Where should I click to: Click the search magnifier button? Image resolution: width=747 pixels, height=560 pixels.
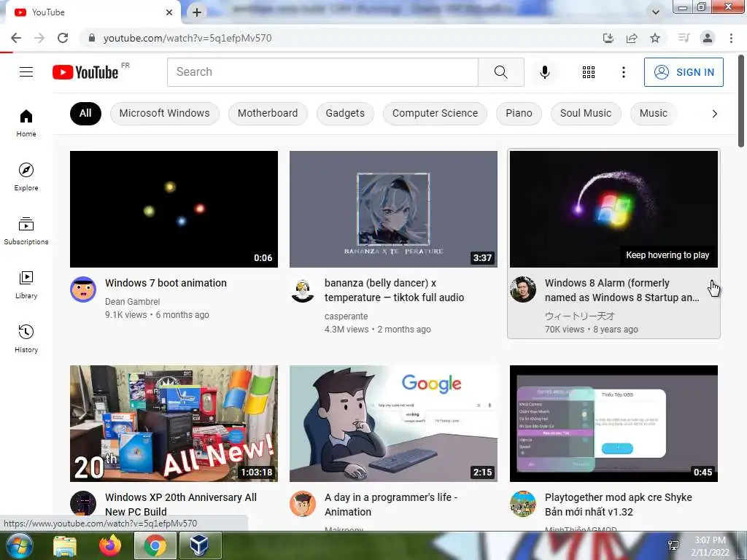coord(500,72)
